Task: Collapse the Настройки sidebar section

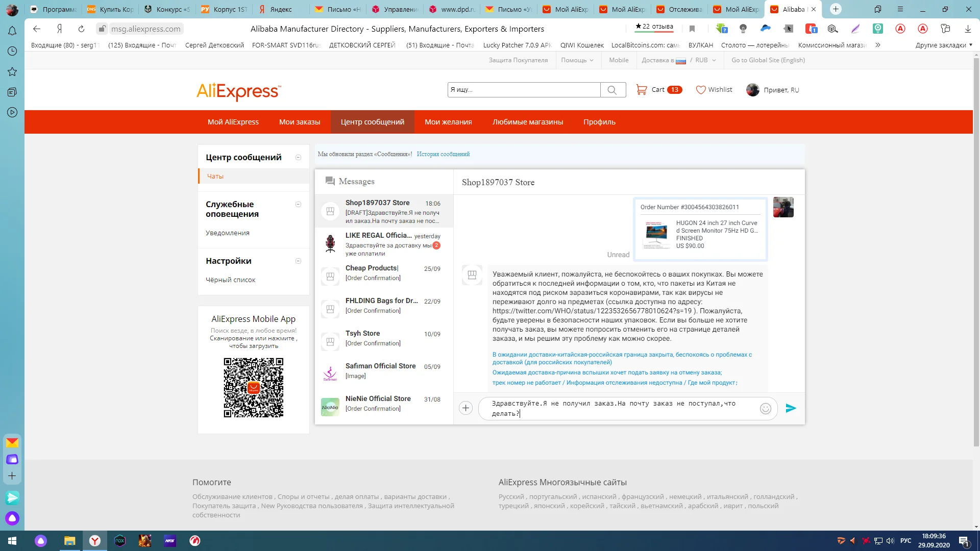Action: 298,261
